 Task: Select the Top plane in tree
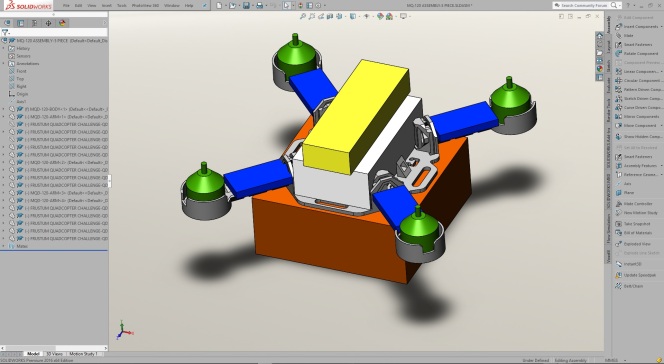pos(20,79)
